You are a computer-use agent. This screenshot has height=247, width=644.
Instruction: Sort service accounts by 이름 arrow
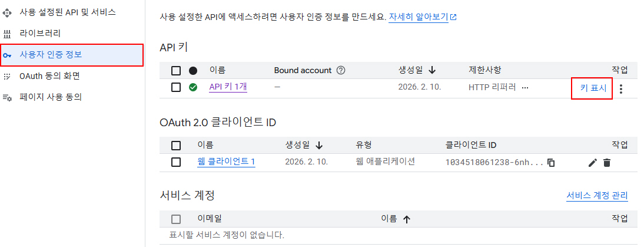click(406, 219)
